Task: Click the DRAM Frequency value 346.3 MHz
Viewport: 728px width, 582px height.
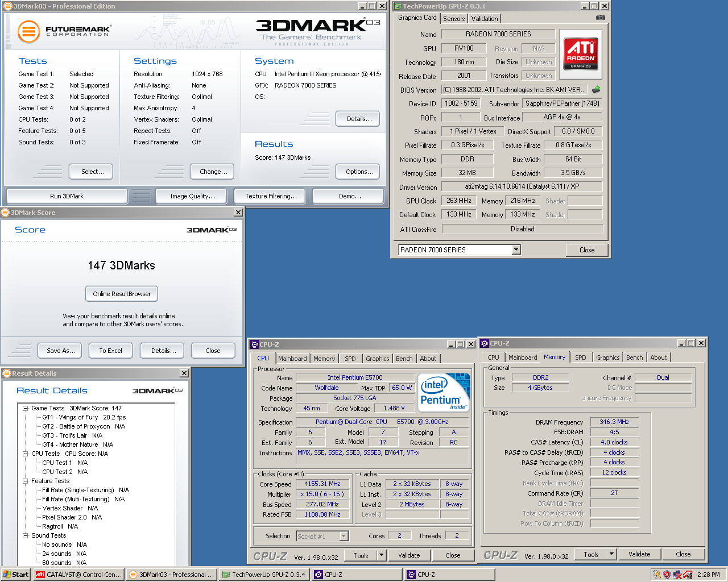Action: (x=614, y=422)
